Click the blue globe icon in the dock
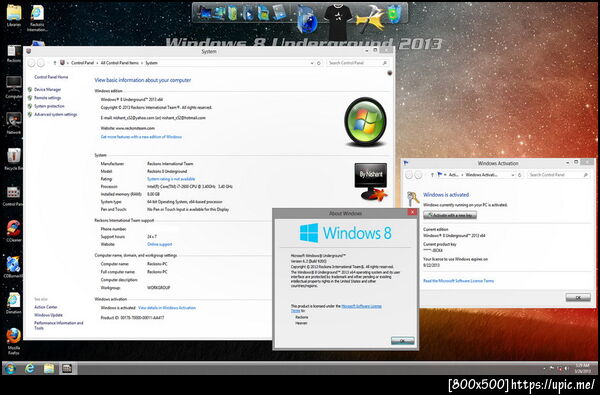Viewport: 600px width, 395px height. coord(307,19)
